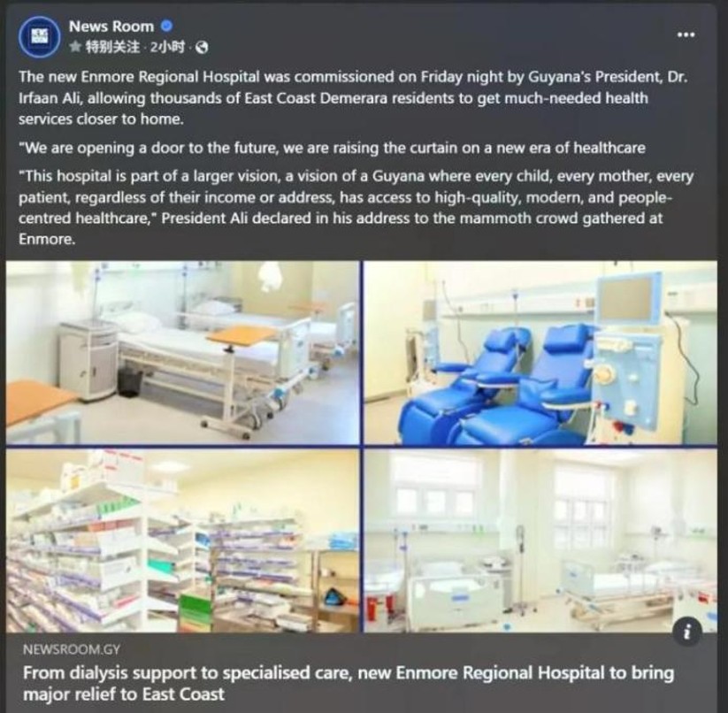Viewport: 728px width, 713px height.
Task: Click the President Ali quote paragraph
Action: (356, 208)
